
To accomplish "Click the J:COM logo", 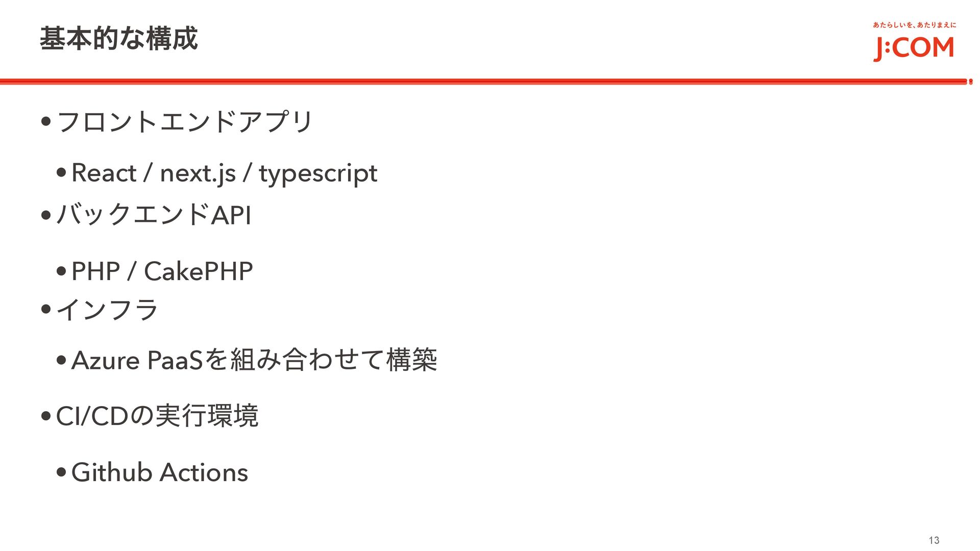I will pyautogui.click(x=913, y=48).
